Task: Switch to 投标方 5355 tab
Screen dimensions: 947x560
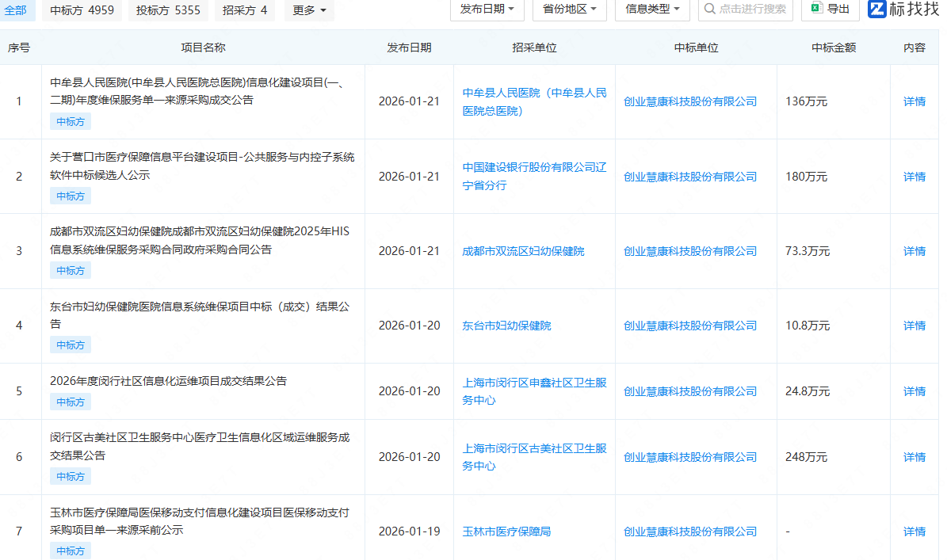Action: point(168,10)
